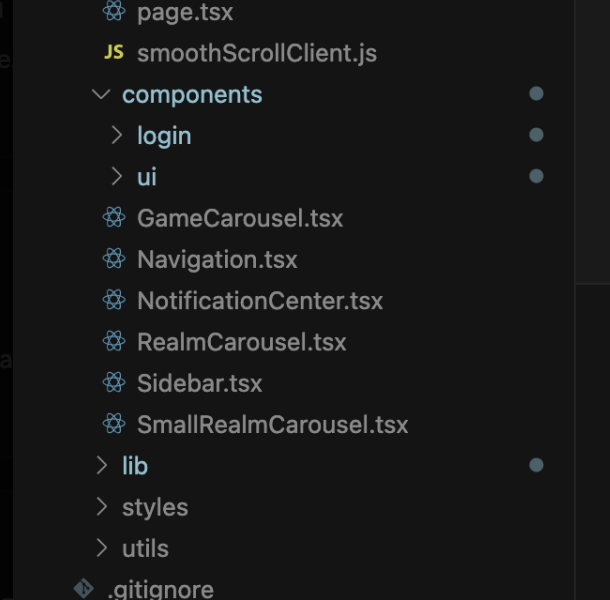Click the modified dot next to lib

click(536, 465)
